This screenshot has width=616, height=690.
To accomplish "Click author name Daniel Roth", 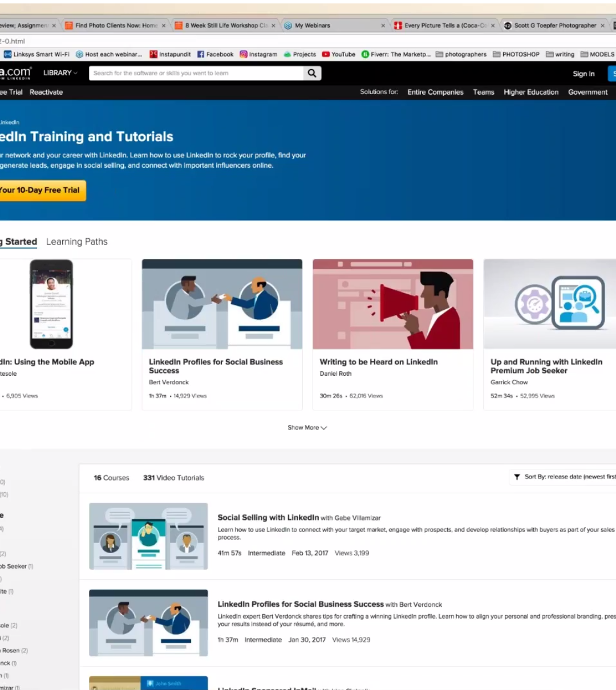I will pyautogui.click(x=335, y=374).
